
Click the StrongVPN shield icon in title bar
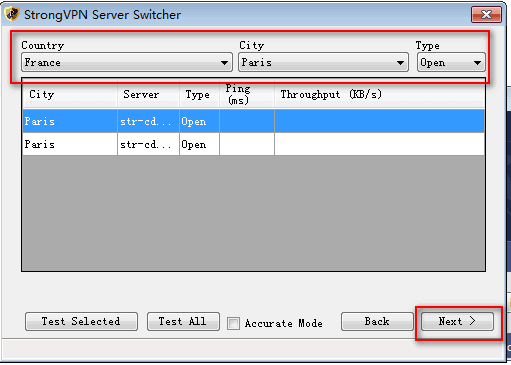click(12, 14)
